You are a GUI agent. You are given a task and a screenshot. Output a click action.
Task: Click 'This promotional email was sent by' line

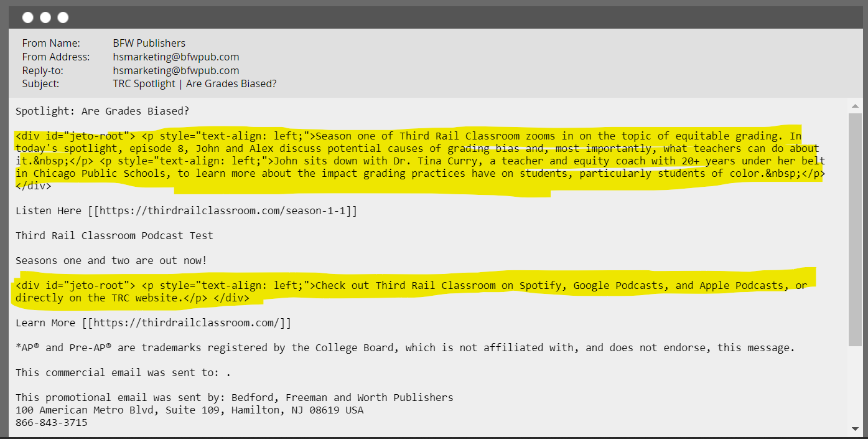point(235,398)
